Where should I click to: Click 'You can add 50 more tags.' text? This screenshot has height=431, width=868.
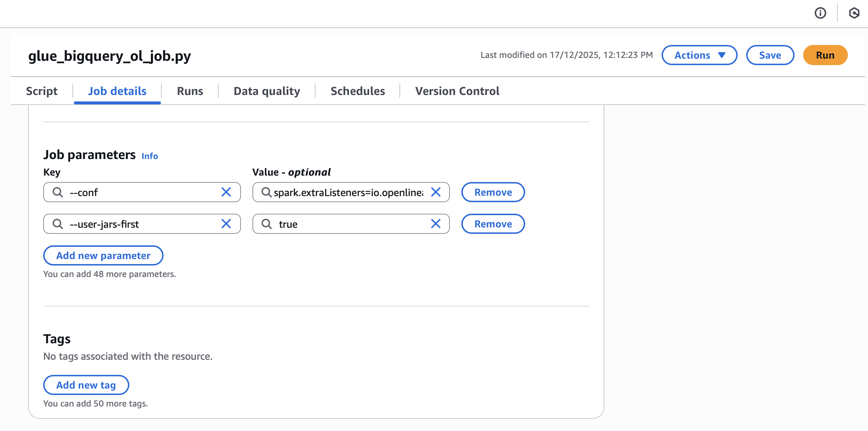point(95,404)
